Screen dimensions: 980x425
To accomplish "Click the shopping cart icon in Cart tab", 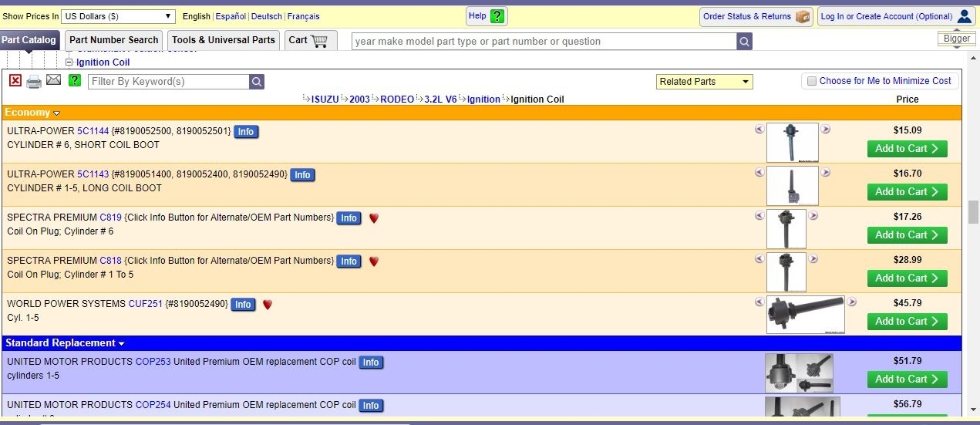I will [x=319, y=40].
